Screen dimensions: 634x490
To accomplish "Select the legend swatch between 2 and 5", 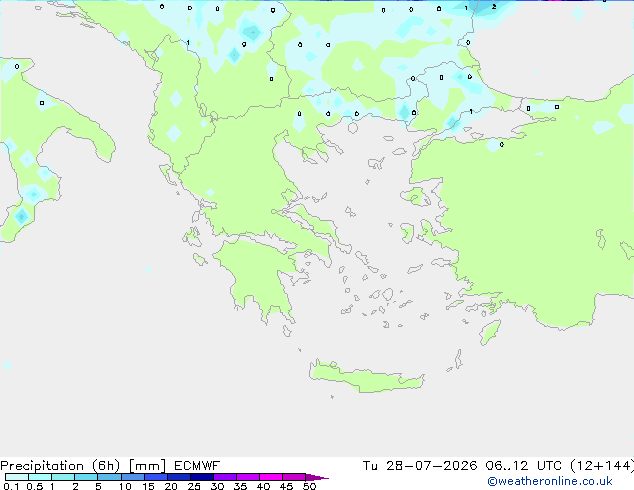I will (x=86, y=477).
